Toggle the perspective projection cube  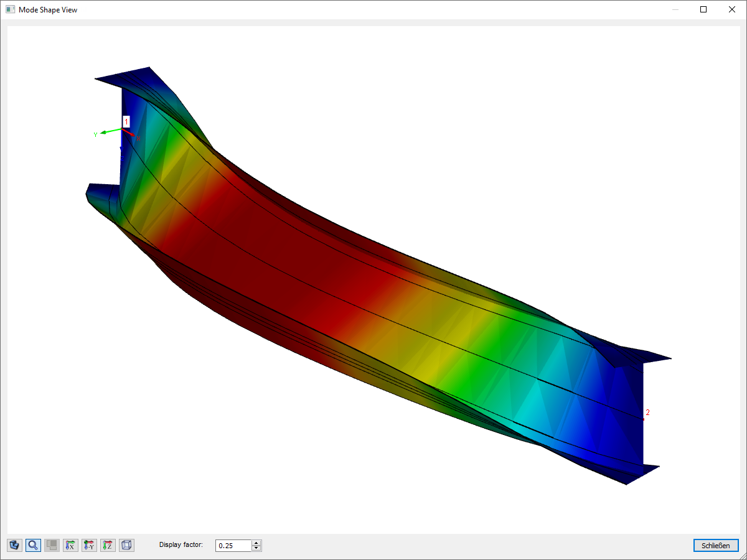pyautogui.click(x=126, y=545)
